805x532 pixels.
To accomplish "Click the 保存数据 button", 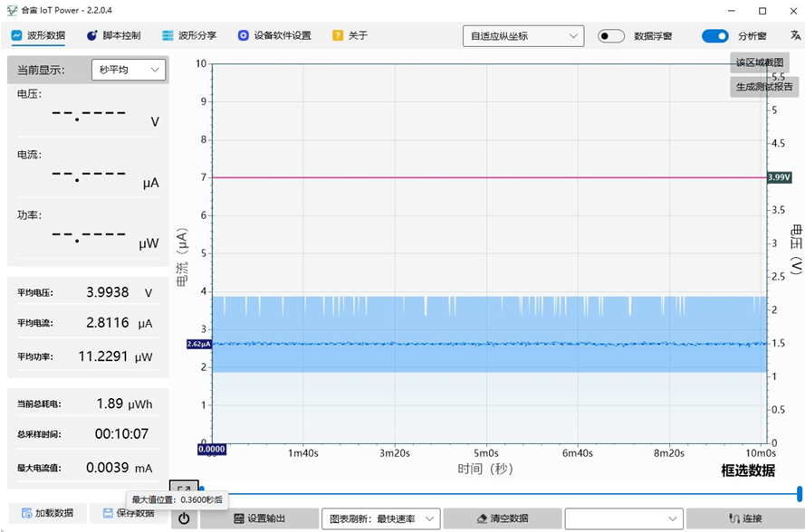I will 129,513.
